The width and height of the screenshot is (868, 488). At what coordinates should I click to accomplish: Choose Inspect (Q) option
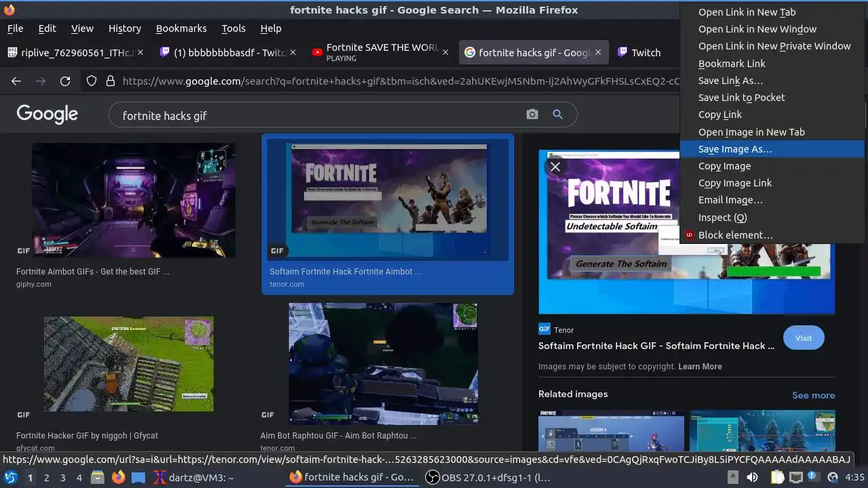772,218
